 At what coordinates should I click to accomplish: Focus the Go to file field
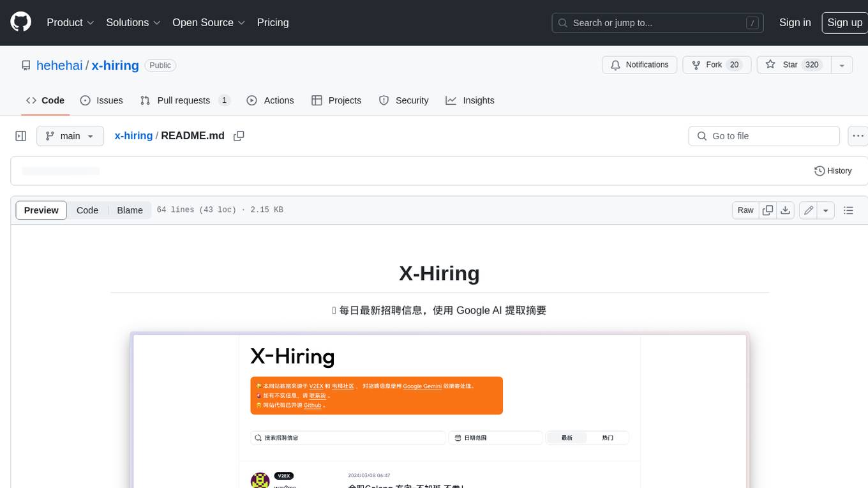point(764,136)
